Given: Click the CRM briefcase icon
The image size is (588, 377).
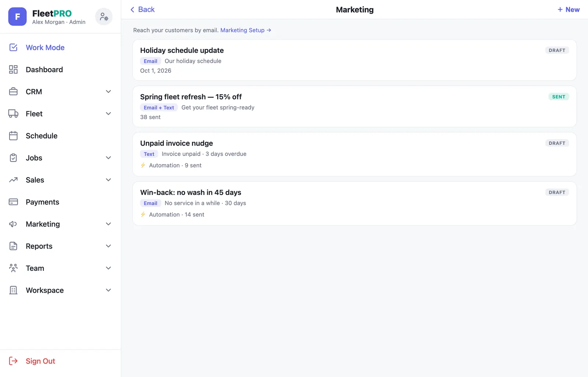Looking at the screenshot, I should (x=13, y=92).
